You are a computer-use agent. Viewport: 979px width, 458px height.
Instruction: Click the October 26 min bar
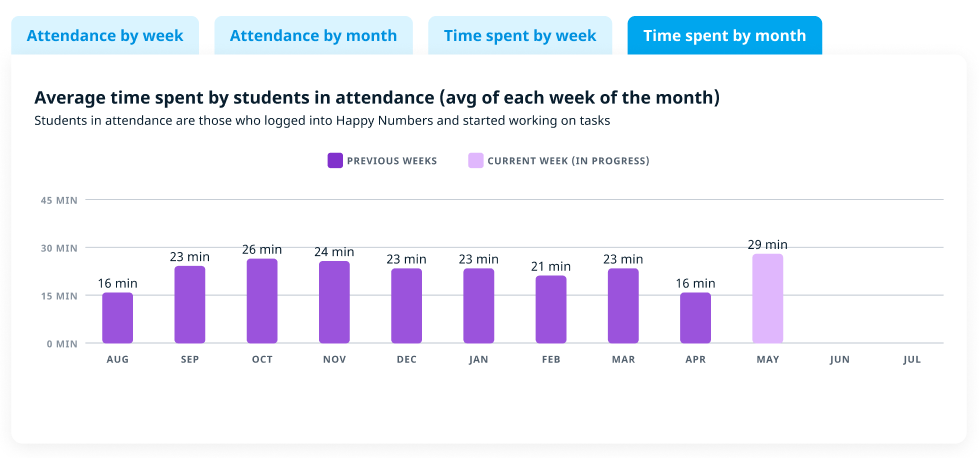262,301
